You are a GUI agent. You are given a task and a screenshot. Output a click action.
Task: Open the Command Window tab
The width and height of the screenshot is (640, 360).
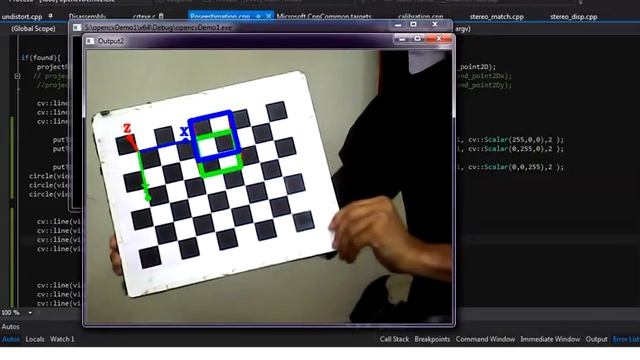tap(485, 339)
